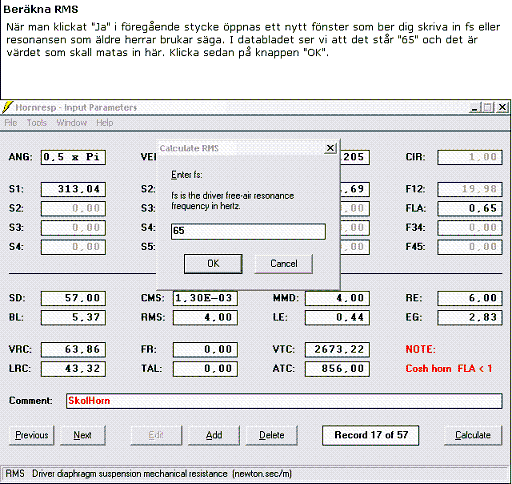Click the partly hidden field showing 205
This screenshot has height=484, width=512.
coord(355,157)
